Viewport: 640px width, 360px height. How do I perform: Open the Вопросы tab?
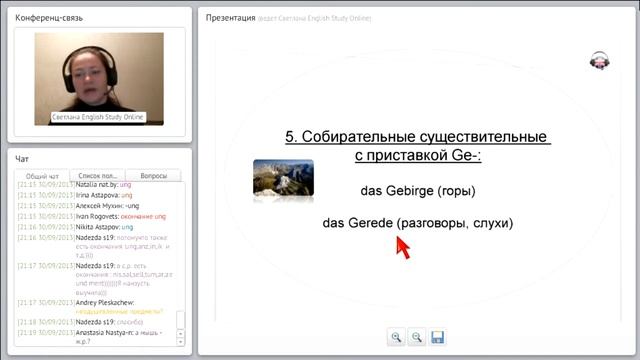[153, 176]
